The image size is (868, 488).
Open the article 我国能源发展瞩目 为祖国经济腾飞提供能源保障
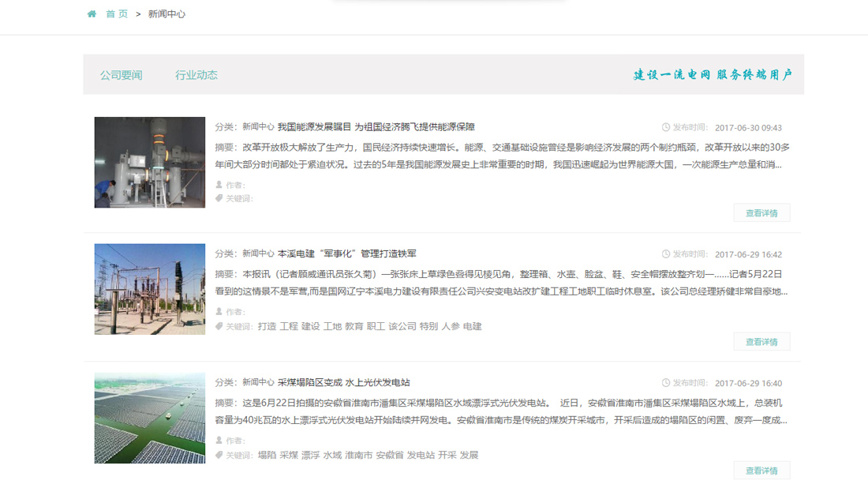click(376, 127)
